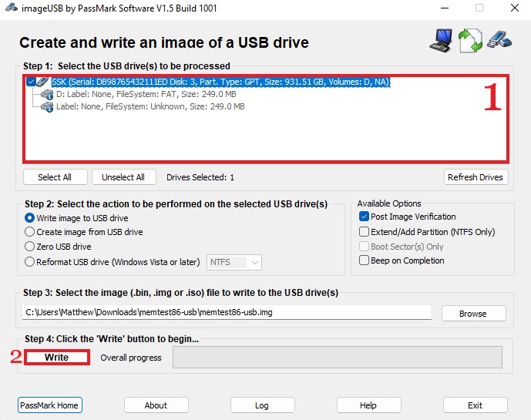Open the NTFS file system dropdown
This screenshot has height=420, width=531.
pyautogui.click(x=234, y=263)
